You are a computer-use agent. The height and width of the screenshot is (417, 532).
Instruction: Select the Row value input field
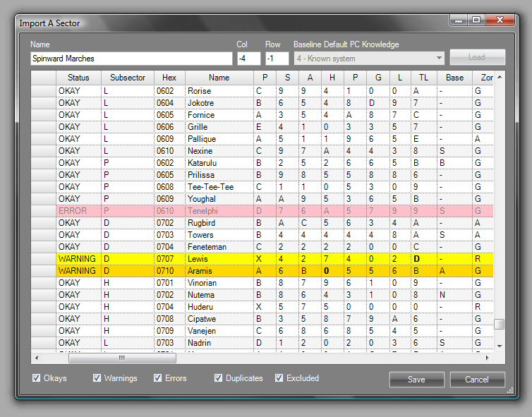(277, 59)
